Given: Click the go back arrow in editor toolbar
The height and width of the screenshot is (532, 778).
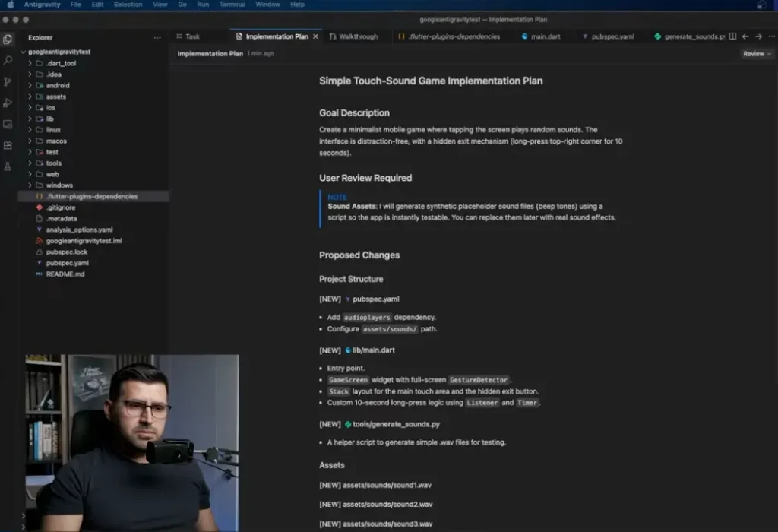Looking at the screenshot, I should click(745, 36).
